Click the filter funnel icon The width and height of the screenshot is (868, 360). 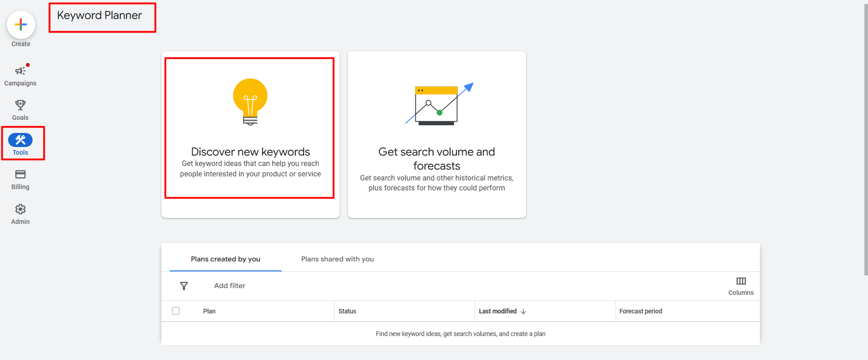coord(184,286)
